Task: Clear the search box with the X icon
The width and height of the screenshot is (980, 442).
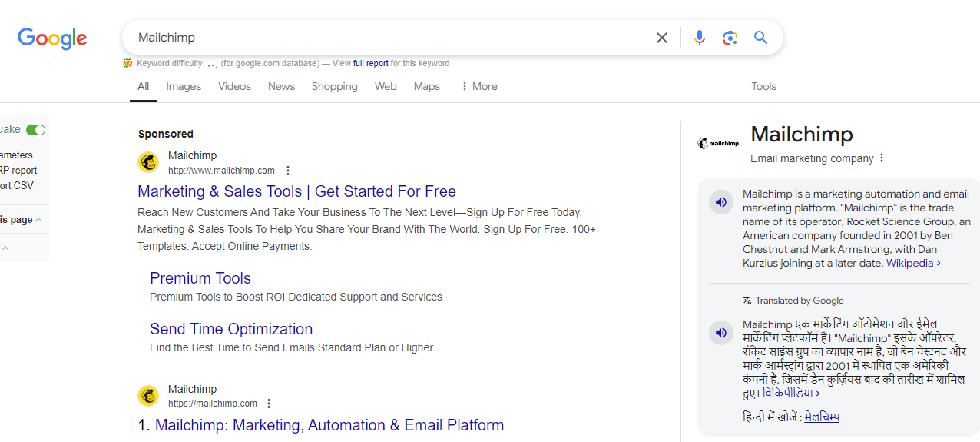Action: click(661, 38)
